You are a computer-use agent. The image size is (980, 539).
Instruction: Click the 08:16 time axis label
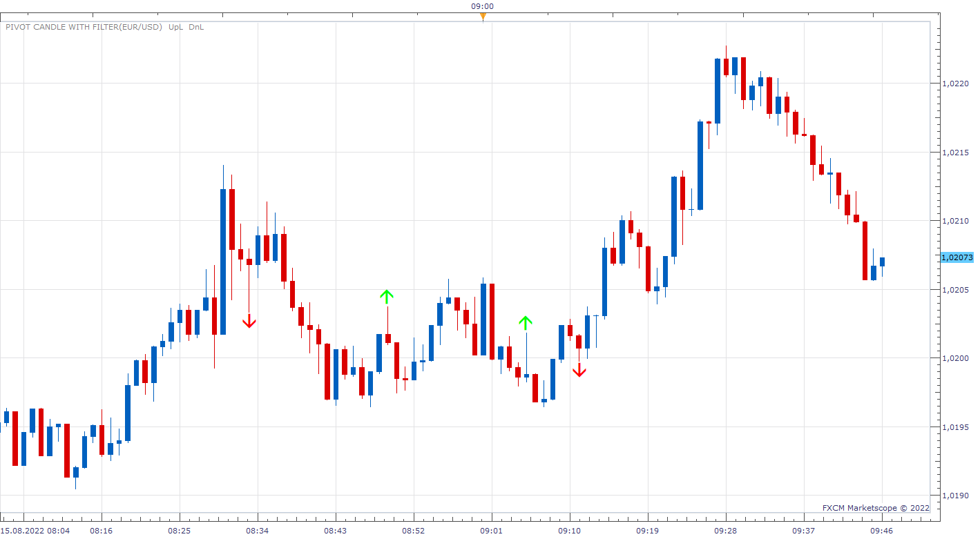[x=102, y=531]
